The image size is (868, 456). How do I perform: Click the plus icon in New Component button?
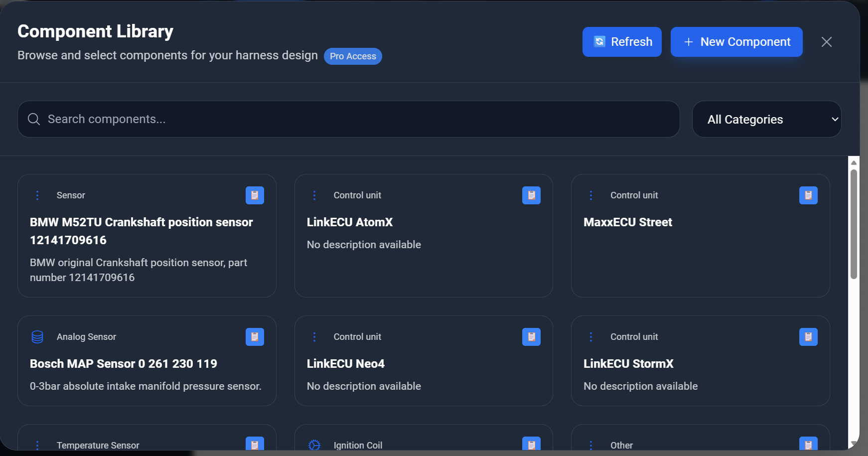(x=689, y=42)
